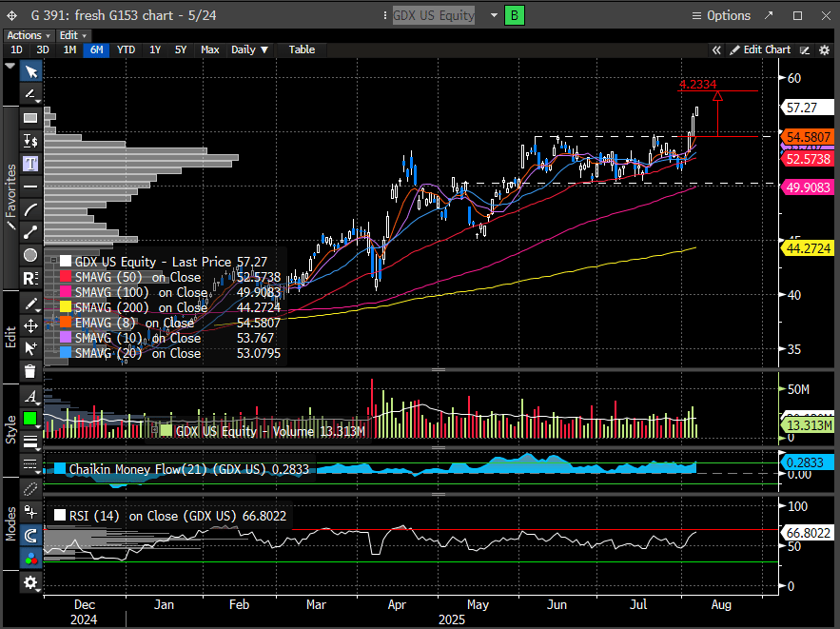Click the Chaikin Money Flow(21) legend label

[189, 469]
